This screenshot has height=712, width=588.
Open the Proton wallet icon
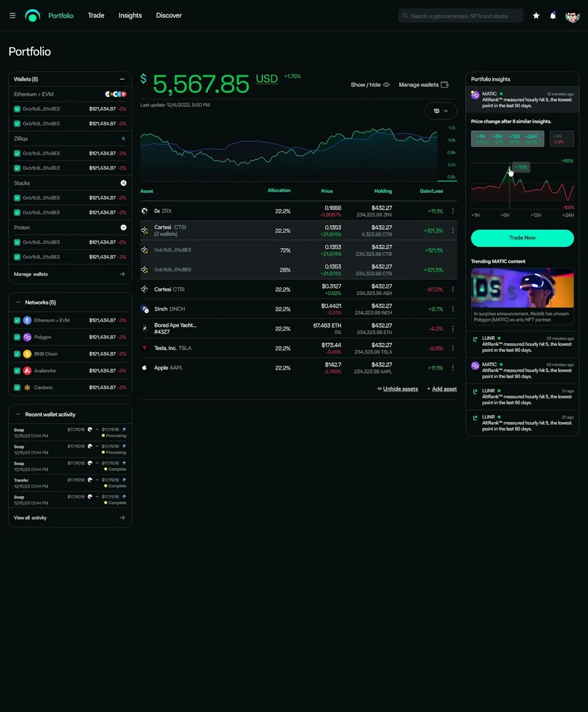pyautogui.click(x=124, y=227)
